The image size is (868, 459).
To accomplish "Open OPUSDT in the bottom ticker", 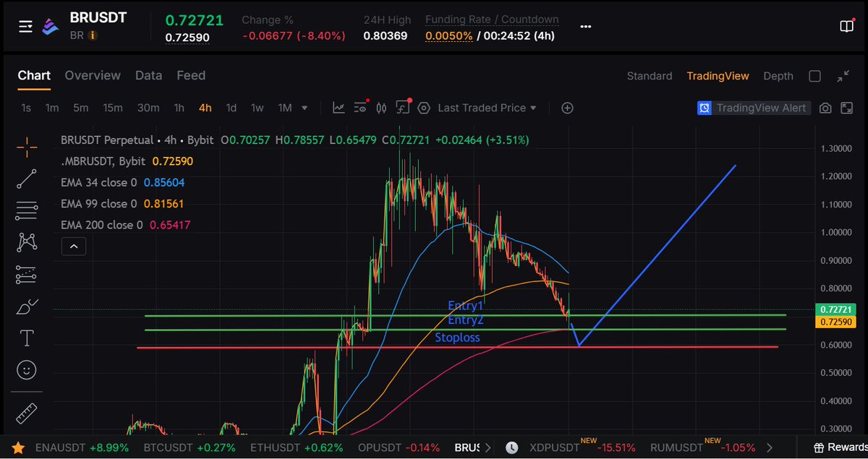I will click(399, 447).
